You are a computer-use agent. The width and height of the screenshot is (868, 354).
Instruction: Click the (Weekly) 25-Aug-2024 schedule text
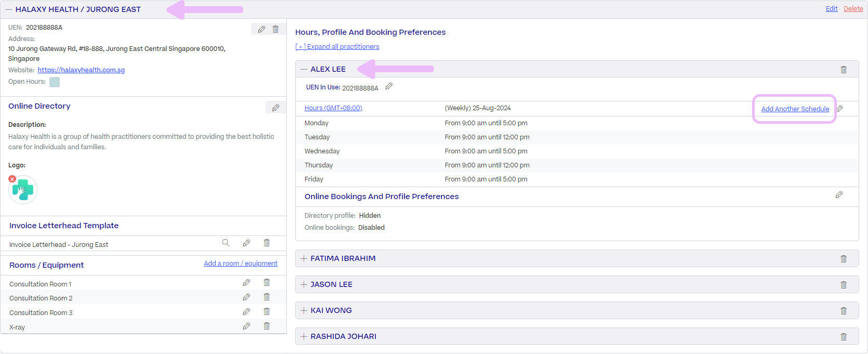478,108
